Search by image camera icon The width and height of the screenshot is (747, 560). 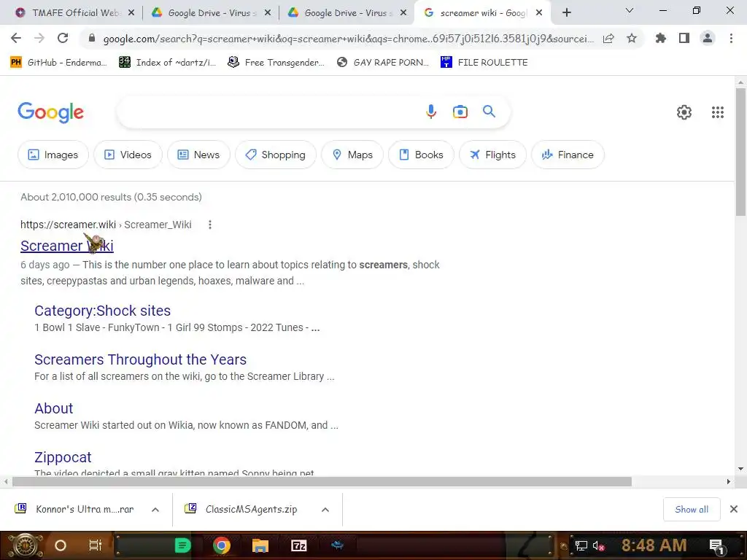click(x=460, y=112)
